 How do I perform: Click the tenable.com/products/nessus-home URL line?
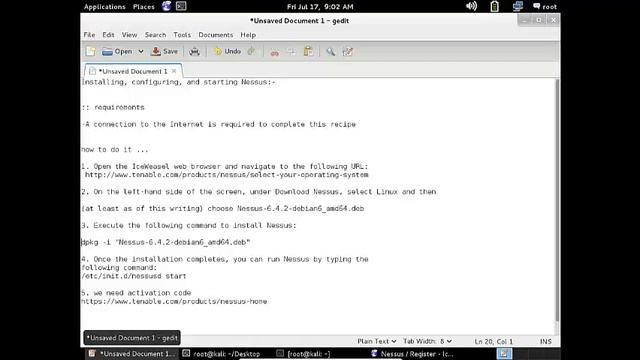coord(174,301)
